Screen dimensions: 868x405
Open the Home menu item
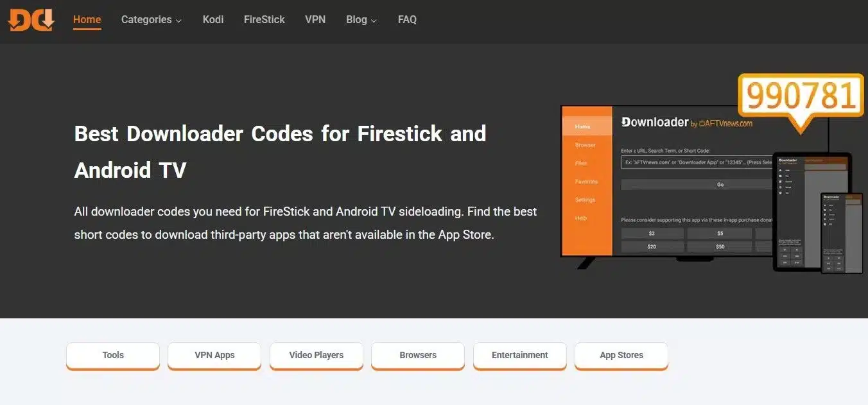[x=87, y=19]
